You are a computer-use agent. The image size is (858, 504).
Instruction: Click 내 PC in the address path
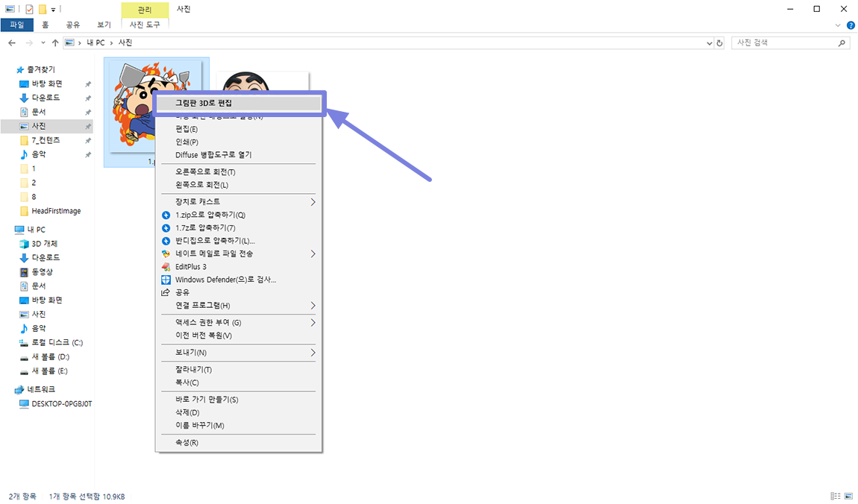95,42
